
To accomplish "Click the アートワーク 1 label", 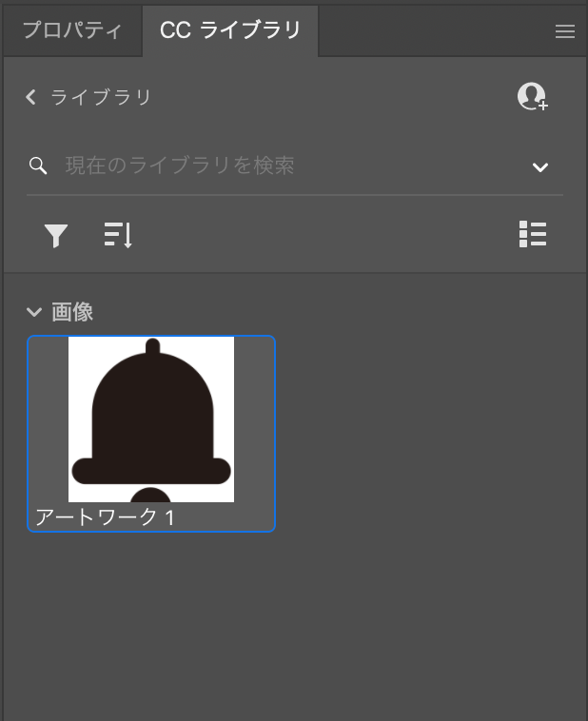I will tap(105, 517).
